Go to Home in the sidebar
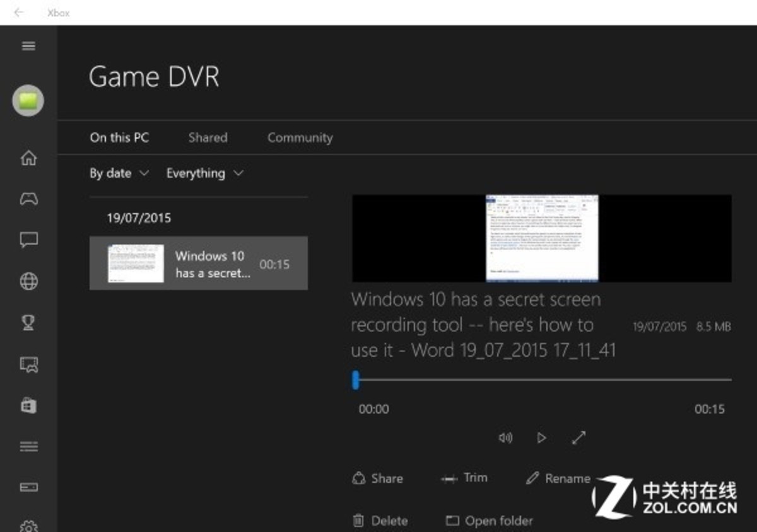 point(28,158)
